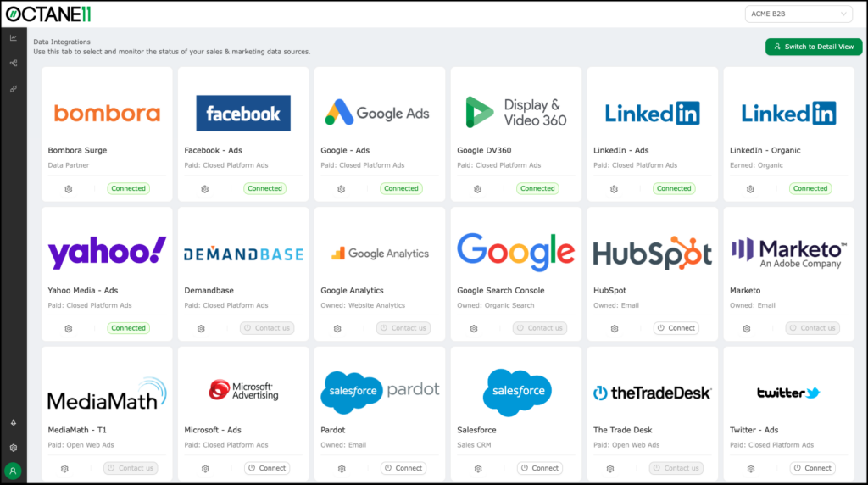Open the Yahoo Media - Ads settings gear
This screenshot has height=485, width=868.
coord(69,328)
